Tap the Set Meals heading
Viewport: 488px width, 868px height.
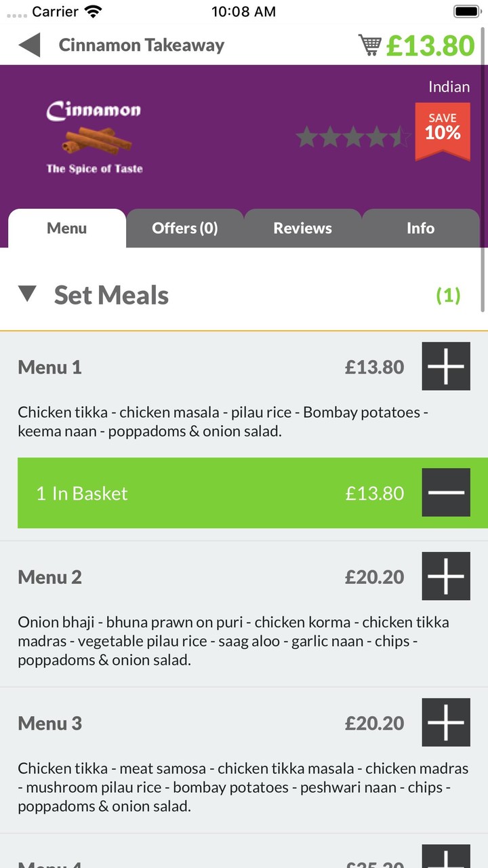[111, 295]
